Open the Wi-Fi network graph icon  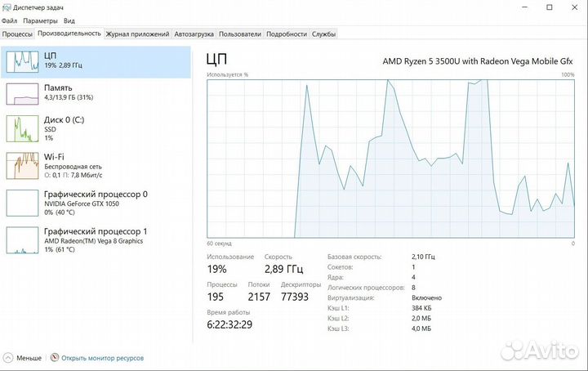click(23, 166)
